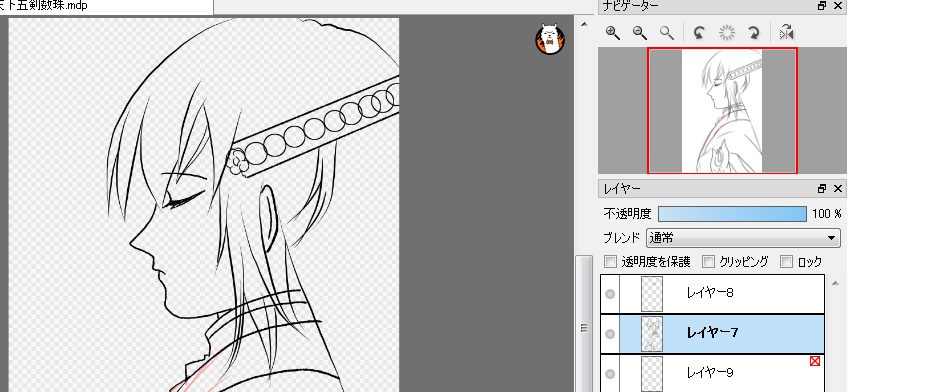Undock the レイヤー panel

click(x=822, y=189)
